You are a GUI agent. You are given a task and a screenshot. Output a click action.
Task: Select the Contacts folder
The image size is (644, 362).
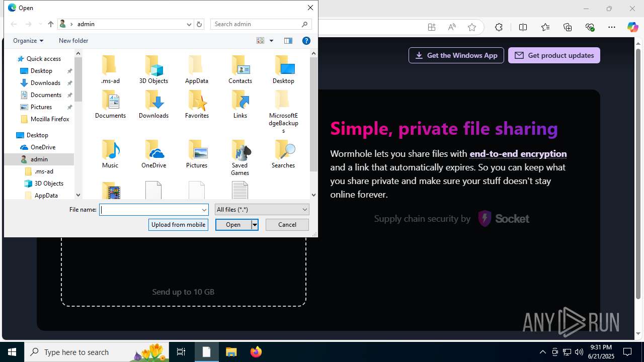pos(240,69)
